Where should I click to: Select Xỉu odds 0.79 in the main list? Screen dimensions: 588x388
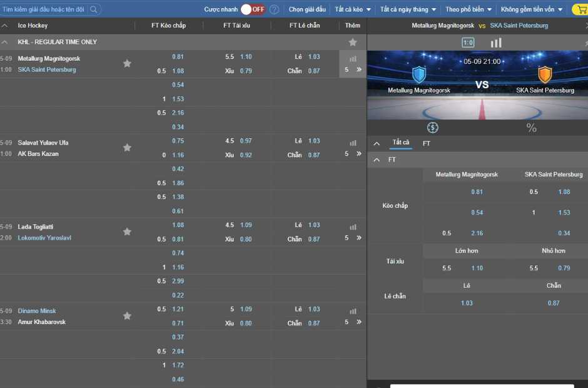(246, 71)
